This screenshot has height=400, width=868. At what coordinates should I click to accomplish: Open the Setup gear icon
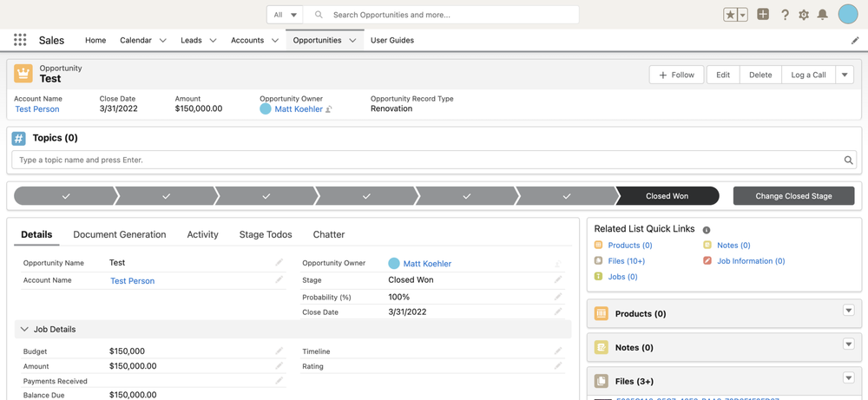(x=804, y=15)
